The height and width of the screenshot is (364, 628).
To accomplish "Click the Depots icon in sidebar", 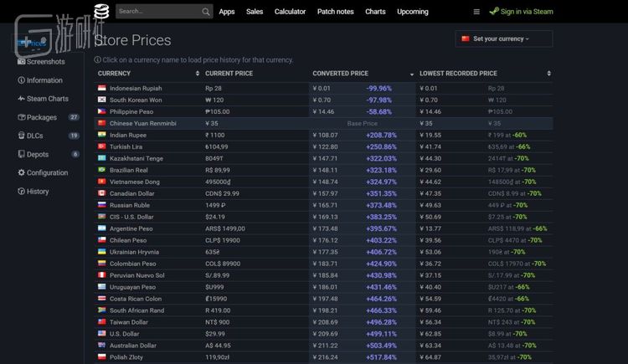I will click(x=22, y=154).
